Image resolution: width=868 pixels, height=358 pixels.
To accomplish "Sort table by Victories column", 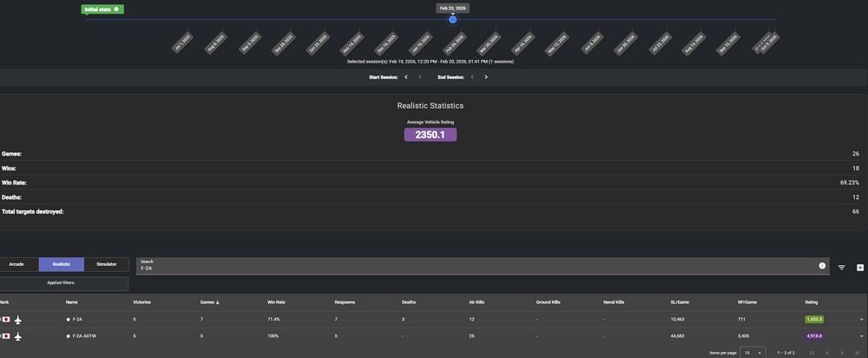I will click(141, 302).
